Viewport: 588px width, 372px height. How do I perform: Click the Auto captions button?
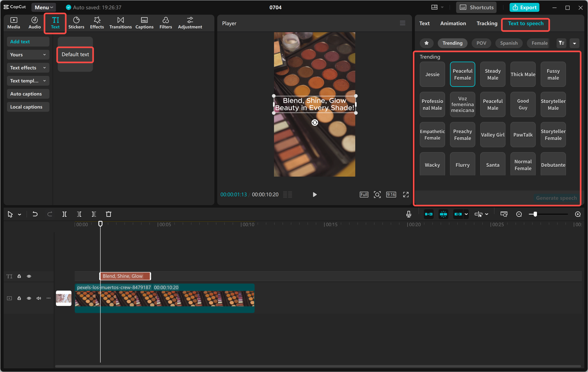pyautogui.click(x=28, y=94)
